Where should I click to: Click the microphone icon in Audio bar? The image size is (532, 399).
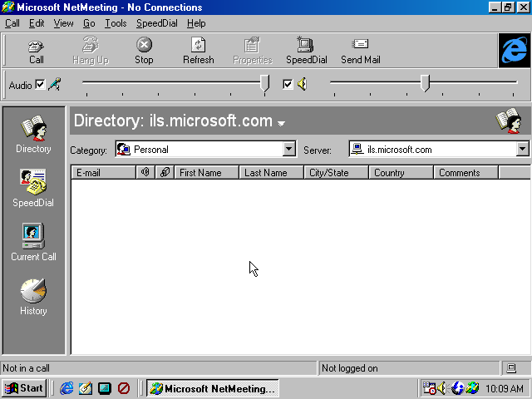coord(55,84)
